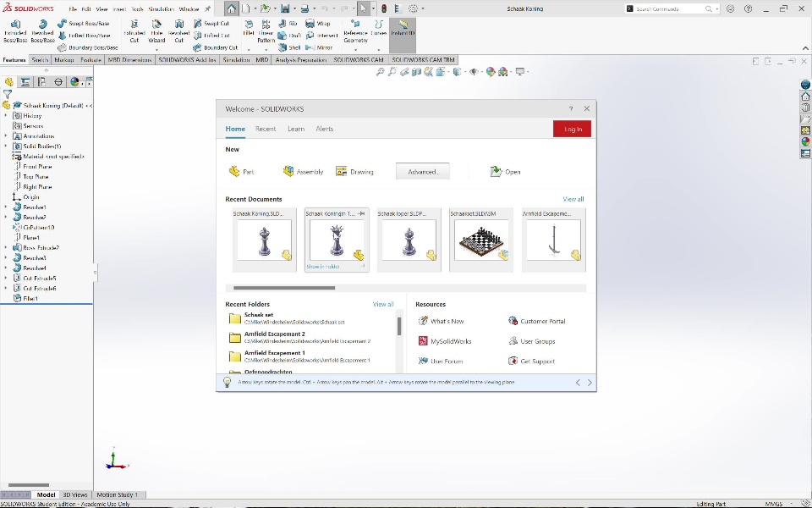The height and width of the screenshot is (508, 812).
Task: Open Reference Geometry tool
Action: (x=355, y=31)
